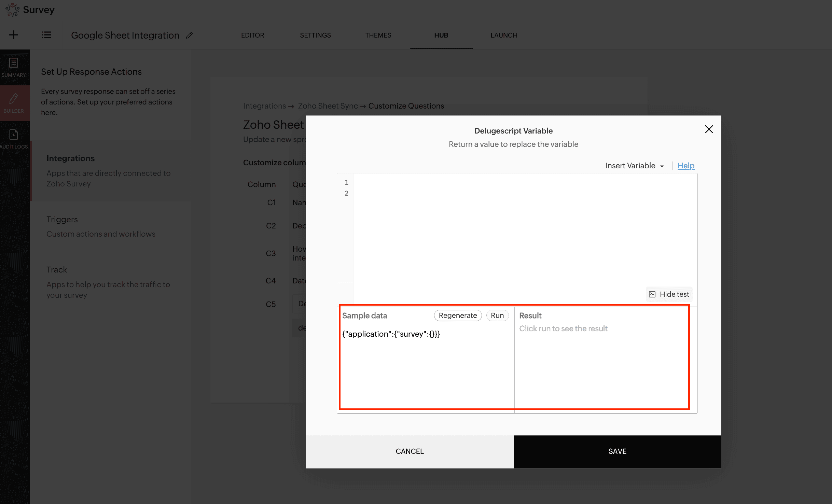Close the Delugescript Variable dialog
The image size is (832, 504).
[x=709, y=129]
